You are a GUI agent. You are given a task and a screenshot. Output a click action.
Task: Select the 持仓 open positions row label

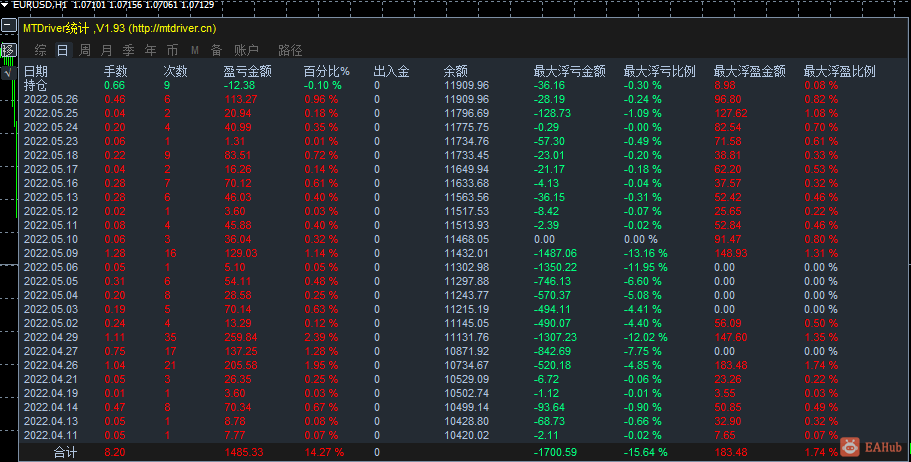(35, 85)
